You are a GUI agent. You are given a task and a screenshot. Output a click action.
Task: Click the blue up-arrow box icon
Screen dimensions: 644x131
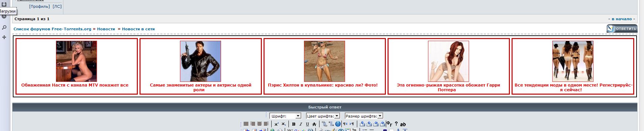tap(369, 124)
